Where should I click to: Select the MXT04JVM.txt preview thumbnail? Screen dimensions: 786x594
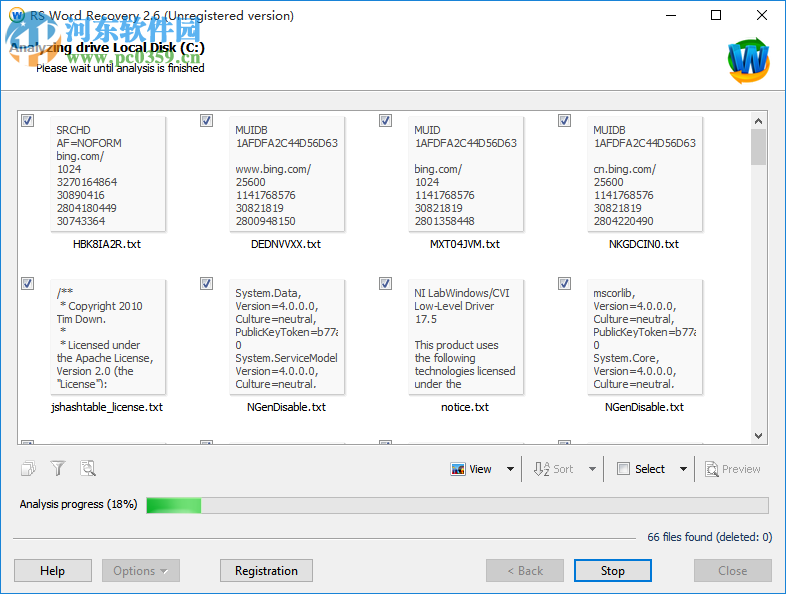(x=466, y=174)
